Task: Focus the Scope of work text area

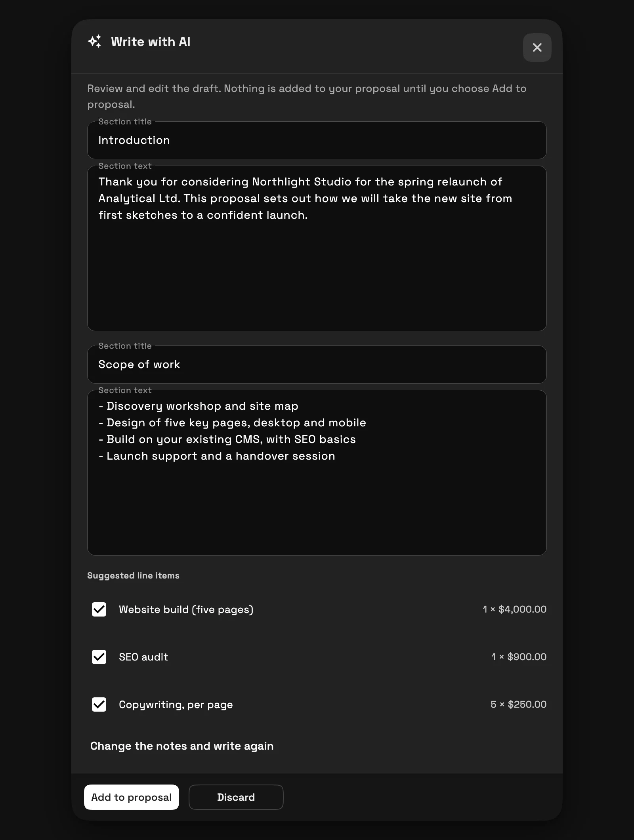Action: 317,473
